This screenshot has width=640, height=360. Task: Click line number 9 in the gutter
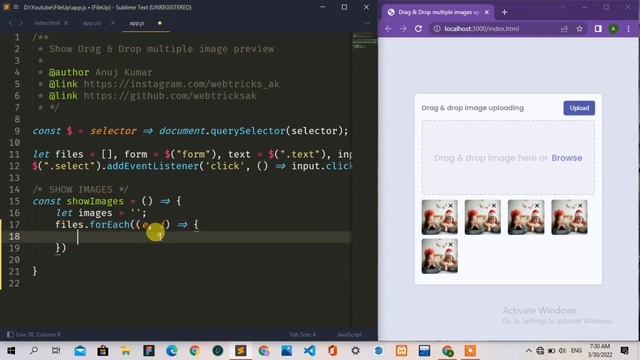(x=17, y=131)
